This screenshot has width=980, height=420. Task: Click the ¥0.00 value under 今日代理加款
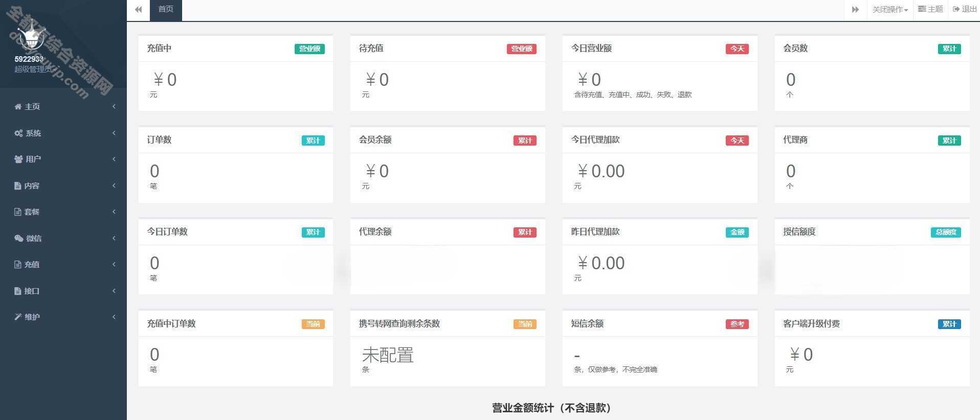(600, 171)
